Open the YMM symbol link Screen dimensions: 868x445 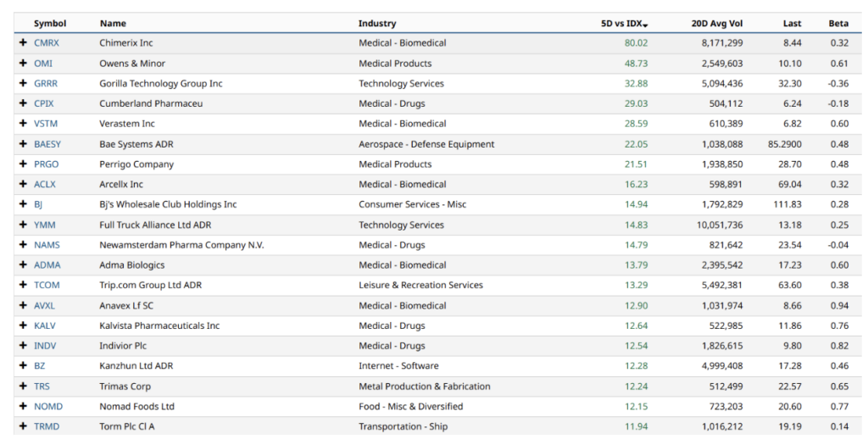[44, 225]
